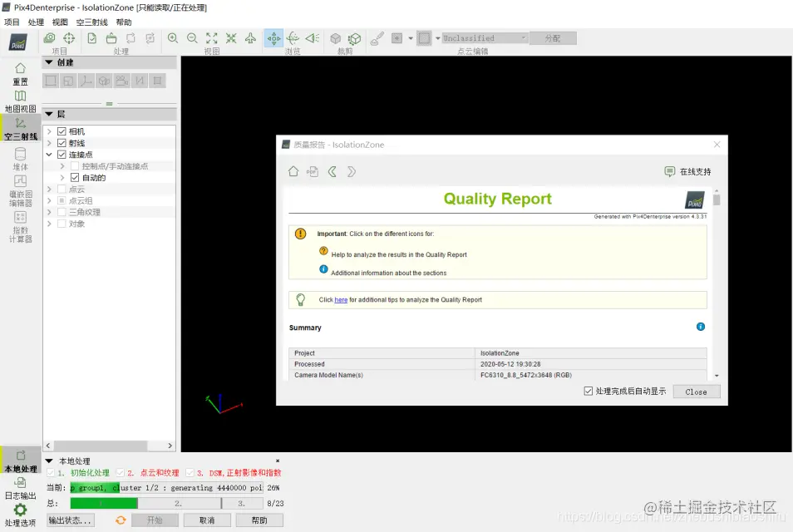The image size is (793, 532).
Task: Click the home icon in quality report
Action: (x=293, y=171)
